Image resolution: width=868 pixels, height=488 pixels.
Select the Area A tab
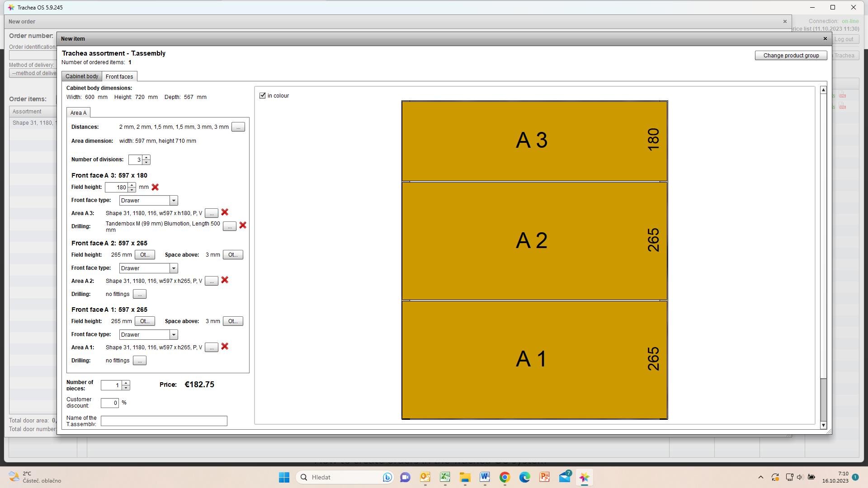[78, 113]
